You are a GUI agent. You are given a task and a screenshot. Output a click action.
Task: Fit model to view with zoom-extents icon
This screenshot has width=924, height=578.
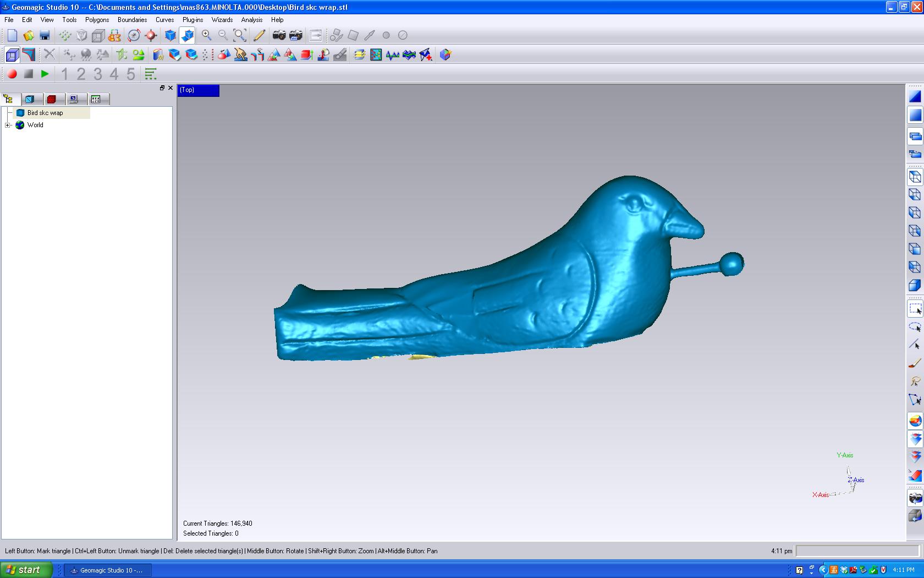[x=240, y=35]
